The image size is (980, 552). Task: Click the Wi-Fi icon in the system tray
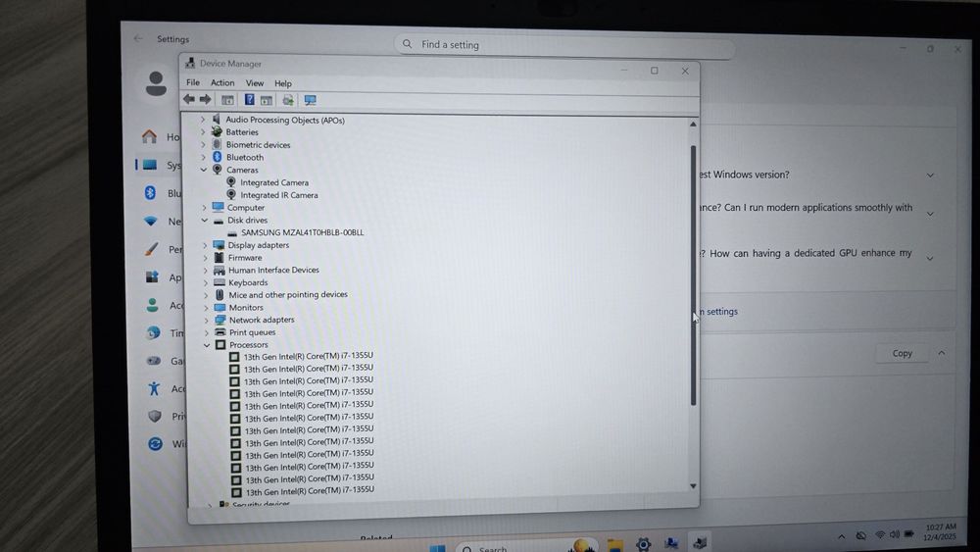[x=880, y=535]
